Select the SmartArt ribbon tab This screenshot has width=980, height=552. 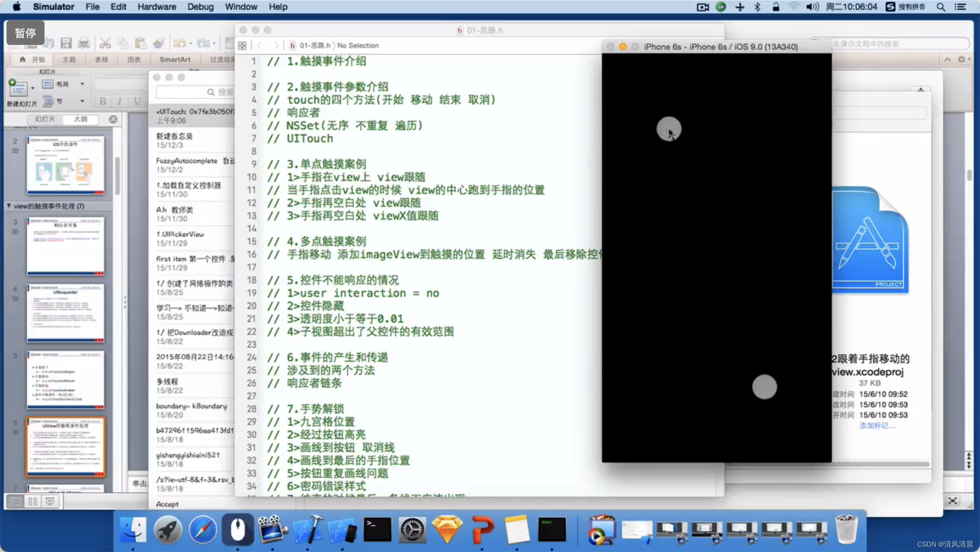[x=175, y=60]
